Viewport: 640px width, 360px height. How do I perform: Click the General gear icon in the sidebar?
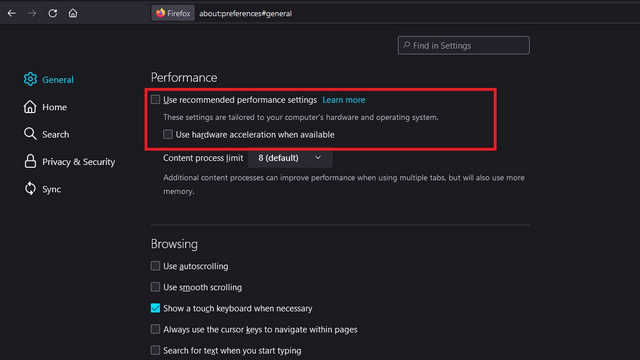click(x=30, y=79)
